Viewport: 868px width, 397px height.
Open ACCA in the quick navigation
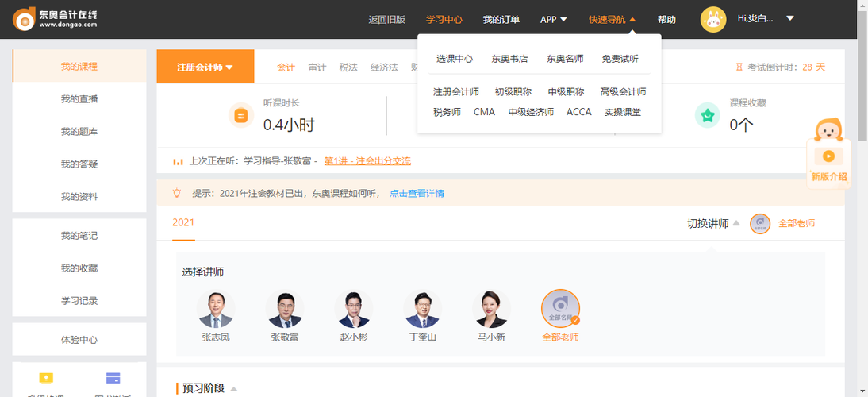point(579,112)
